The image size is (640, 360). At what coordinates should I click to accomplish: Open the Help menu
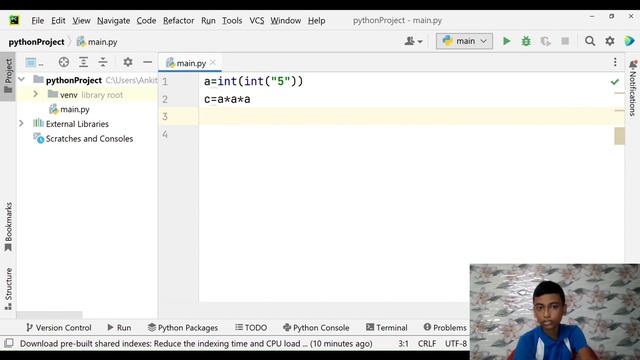(316, 20)
